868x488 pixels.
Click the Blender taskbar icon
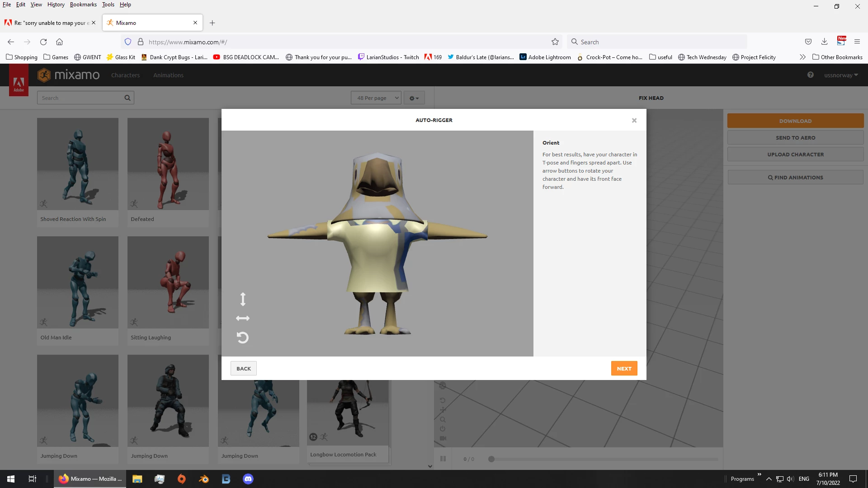(204, 479)
